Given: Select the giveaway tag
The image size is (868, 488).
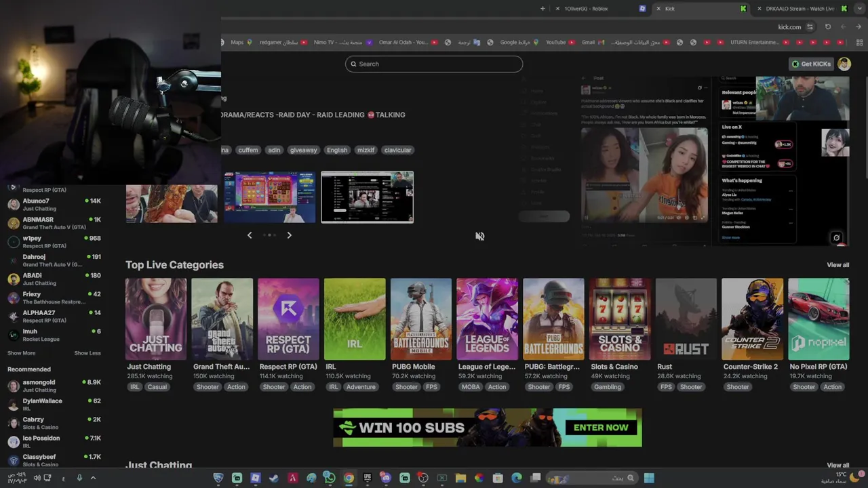Looking at the screenshot, I should (x=303, y=150).
